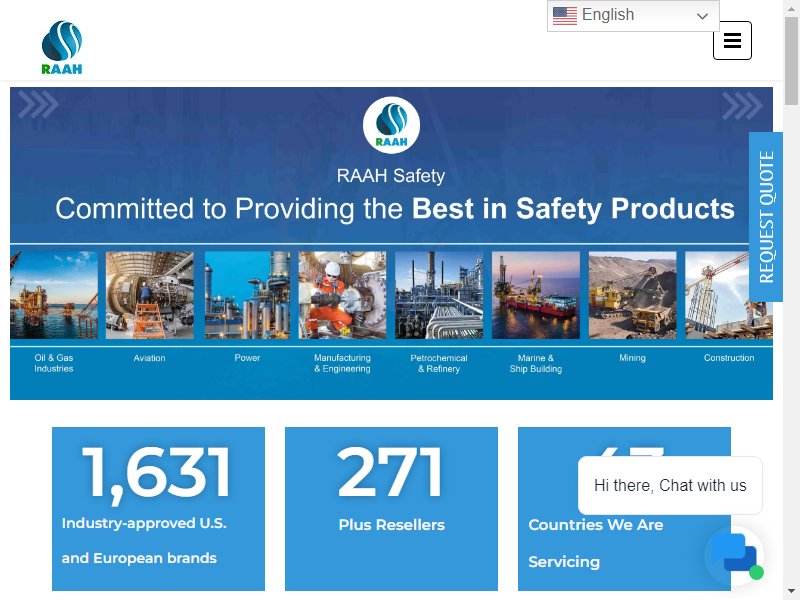Click the 1,631 brands statistic card
Image resolution: width=800 pixels, height=600 pixels.
[x=158, y=509]
